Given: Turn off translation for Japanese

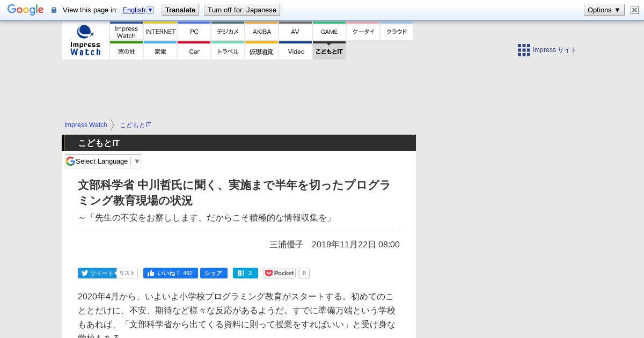Looking at the screenshot, I should click(242, 10).
